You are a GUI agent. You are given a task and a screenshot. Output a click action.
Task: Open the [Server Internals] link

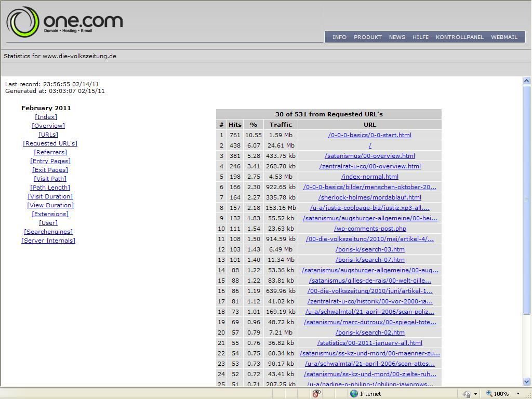click(x=48, y=240)
